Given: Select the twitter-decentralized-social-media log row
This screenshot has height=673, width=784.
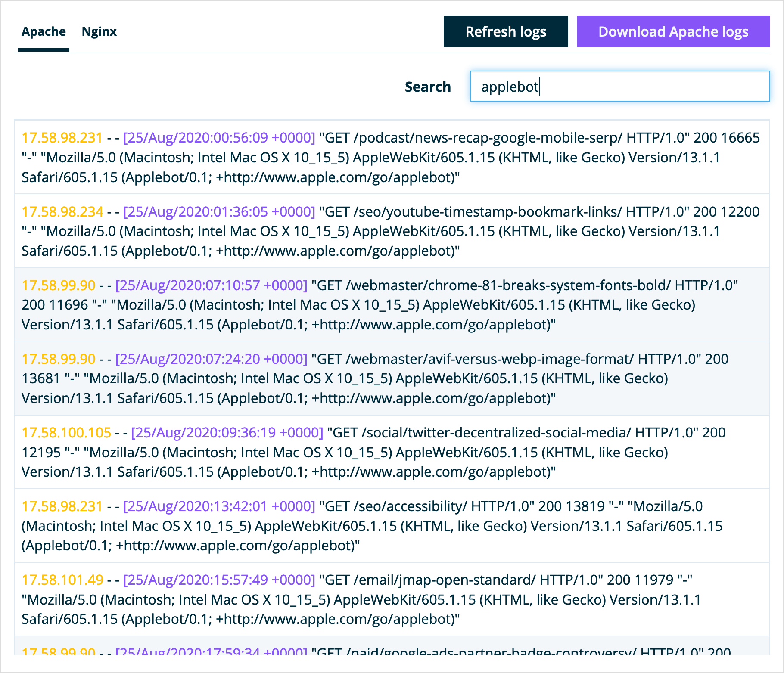Looking at the screenshot, I should (392, 452).
